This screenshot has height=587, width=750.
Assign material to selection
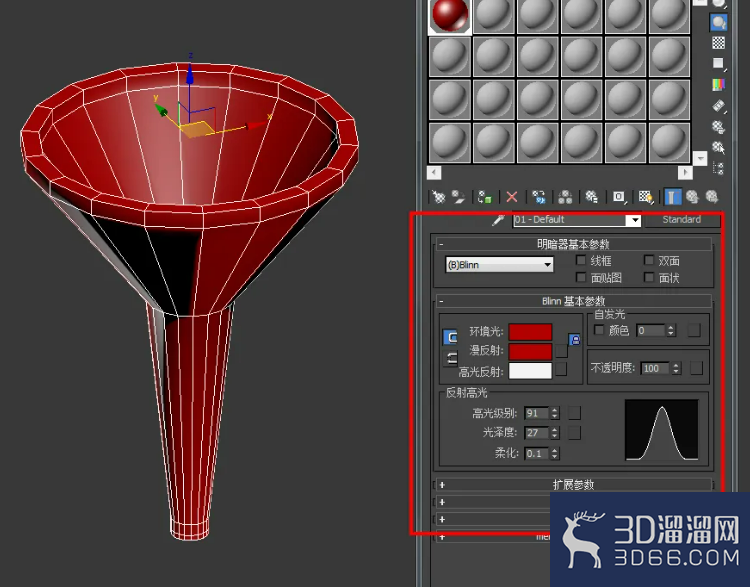pyautogui.click(x=485, y=197)
